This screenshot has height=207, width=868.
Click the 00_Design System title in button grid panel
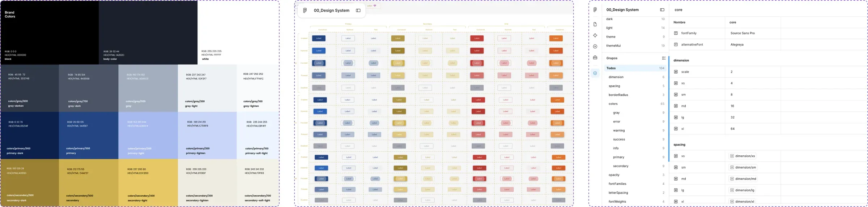[x=331, y=10]
